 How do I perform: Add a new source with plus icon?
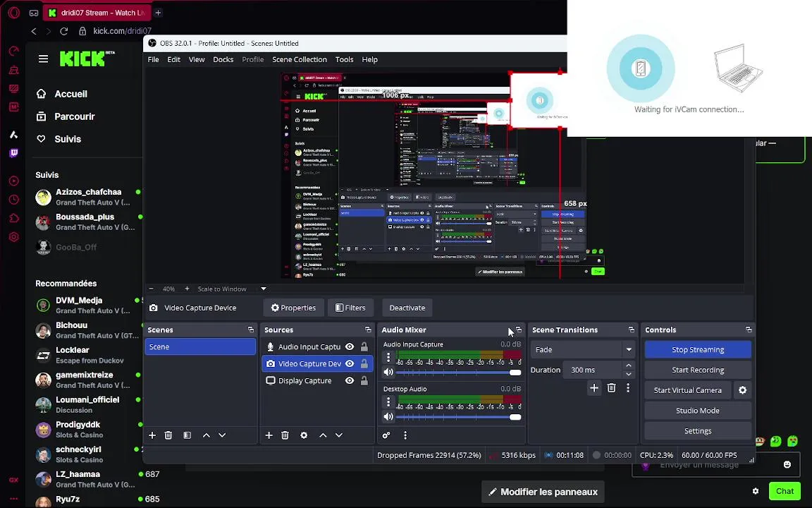pos(269,435)
